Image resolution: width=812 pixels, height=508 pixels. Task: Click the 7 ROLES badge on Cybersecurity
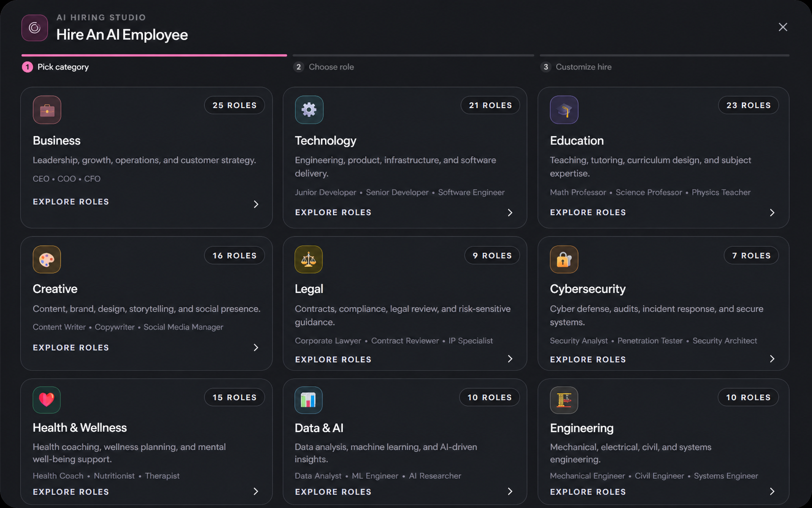[751, 256]
